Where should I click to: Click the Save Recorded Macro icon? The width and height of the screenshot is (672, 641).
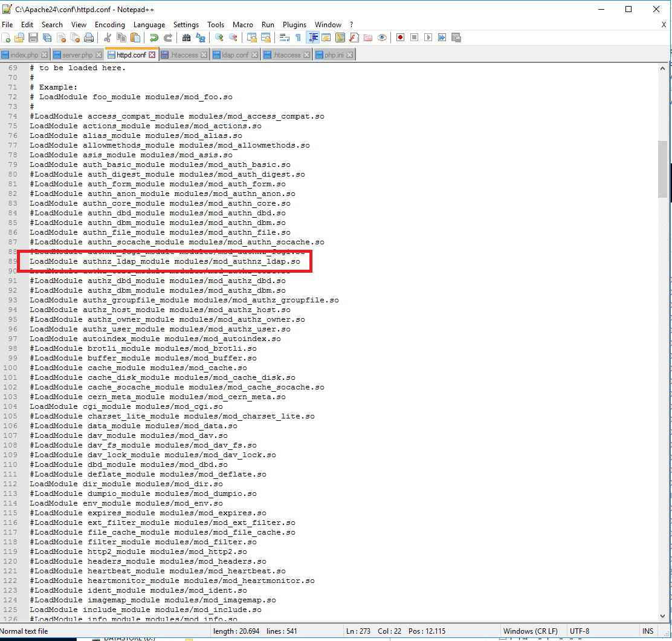(456, 37)
